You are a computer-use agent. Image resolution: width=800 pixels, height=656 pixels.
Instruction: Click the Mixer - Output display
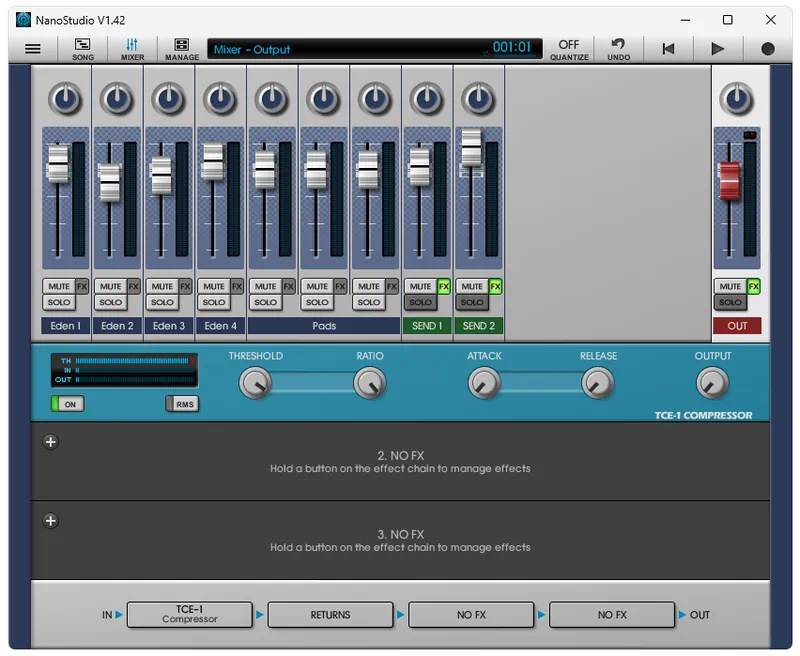click(x=374, y=49)
